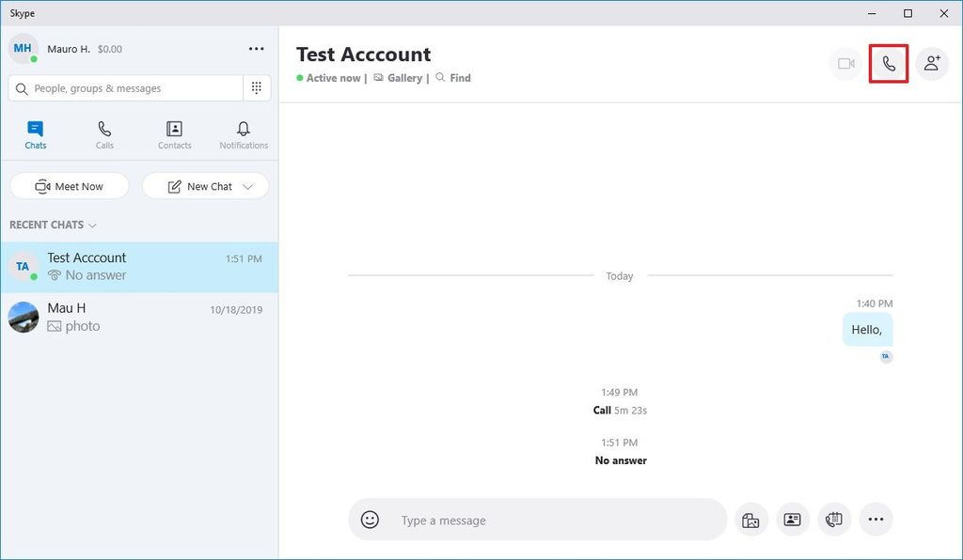Open the dial pad next to search
963x560 pixels.
tap(256, 86)
